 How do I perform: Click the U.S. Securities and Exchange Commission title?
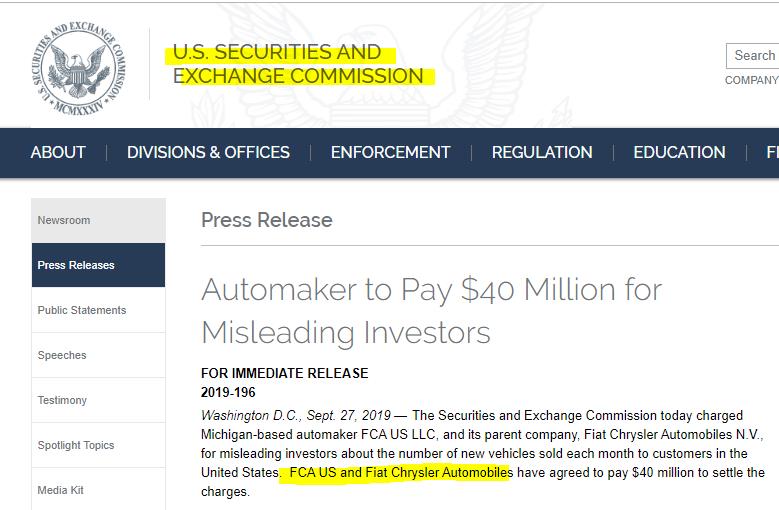pyautogui.click(x=298, y=64)
